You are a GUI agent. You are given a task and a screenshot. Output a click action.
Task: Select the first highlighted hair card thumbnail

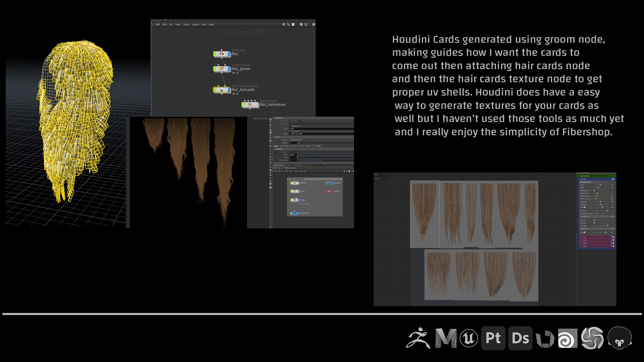tap(425, 214)
